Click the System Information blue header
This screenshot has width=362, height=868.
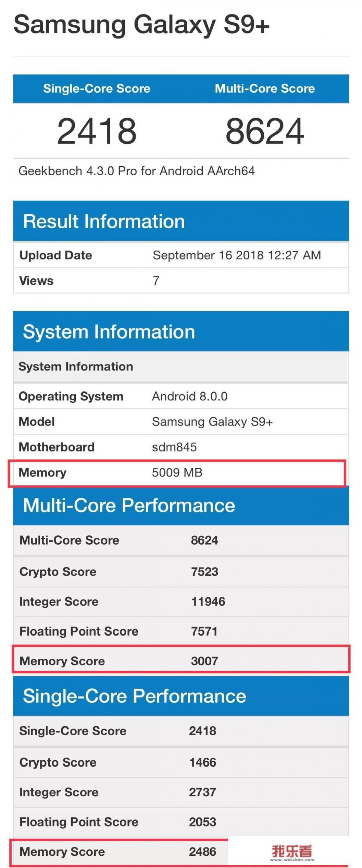coord(109,332)
